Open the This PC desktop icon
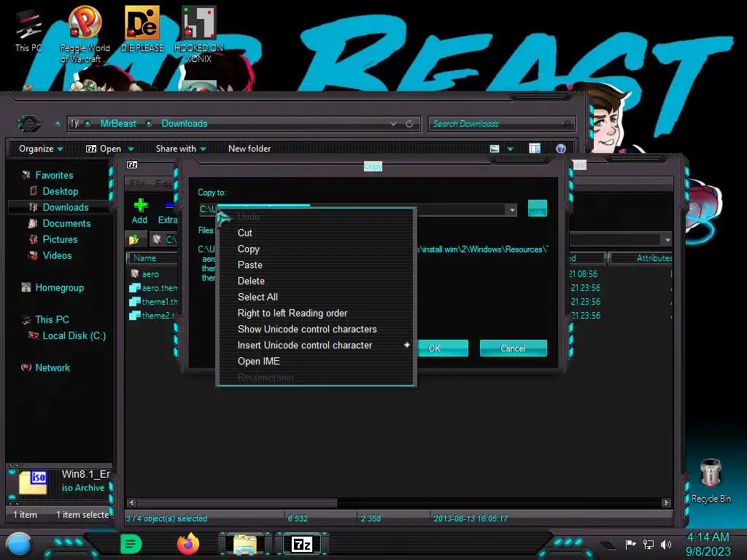 pyautogui.click(x=28, y=31)
